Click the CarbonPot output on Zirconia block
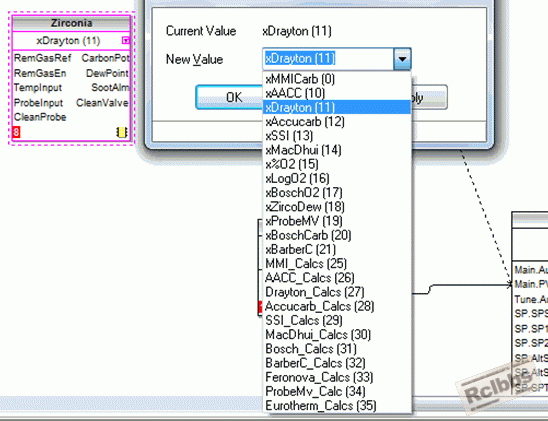Image resolution: width=548 pixels, height=421 pixels. (105, 58)
